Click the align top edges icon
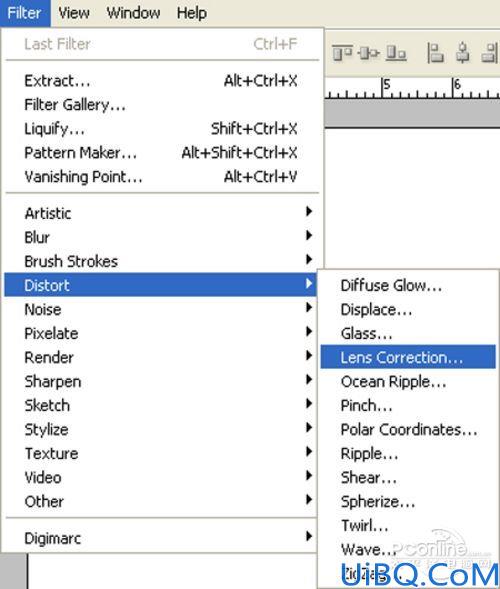Viewport: 500px width, 589px height. tap(342, 53)
